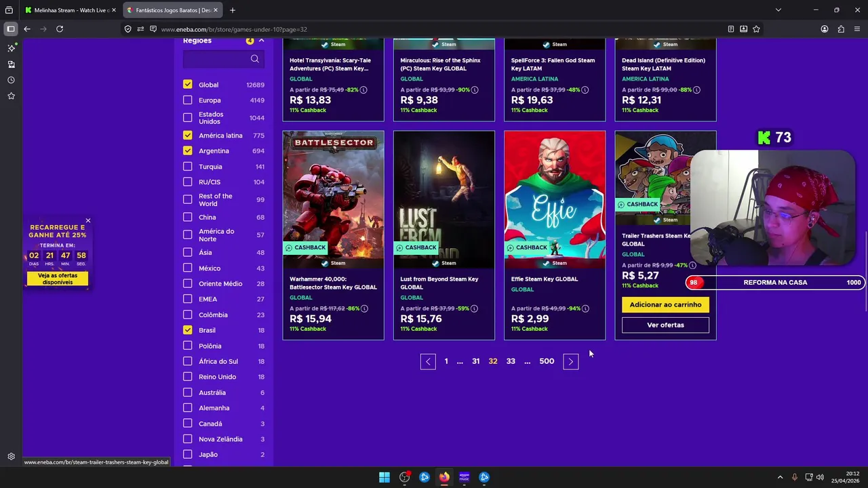The width and height of the screenshot is (868, 488).
Task: Click the search magnifier in region filter
Action: tap(255, 59)
